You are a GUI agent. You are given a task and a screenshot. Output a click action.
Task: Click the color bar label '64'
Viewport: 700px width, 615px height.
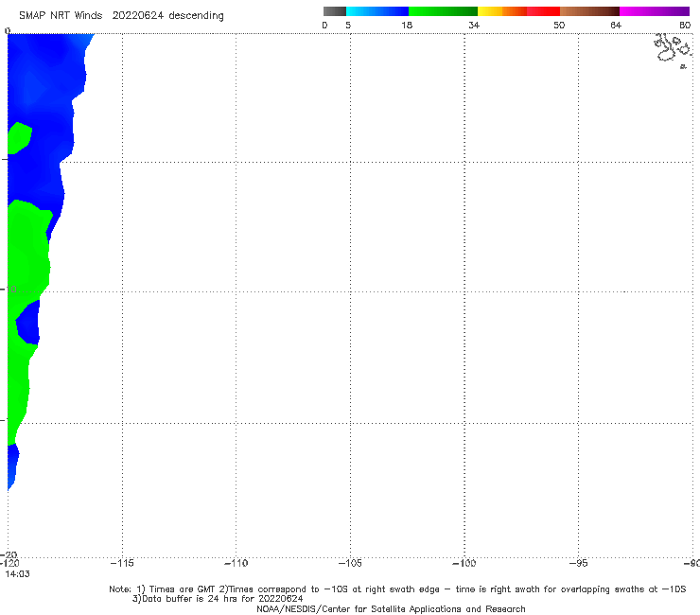[616, 26]
